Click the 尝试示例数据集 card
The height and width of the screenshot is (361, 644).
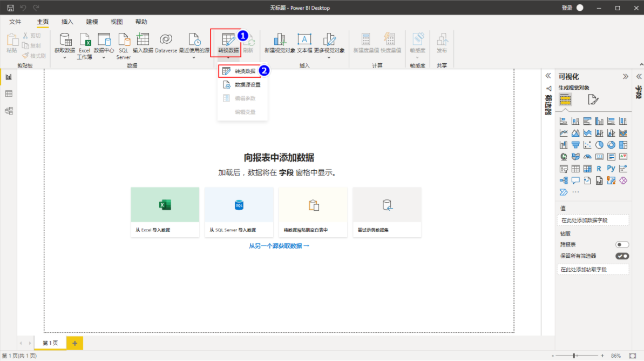[387, 212]
